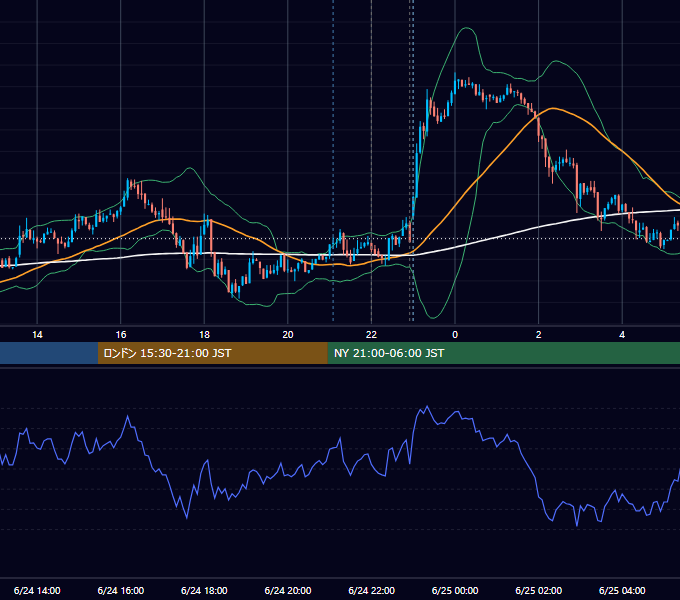Click the 22 hour label on price chart axis
Screen dimensions: 680x600
coord(371,335)
